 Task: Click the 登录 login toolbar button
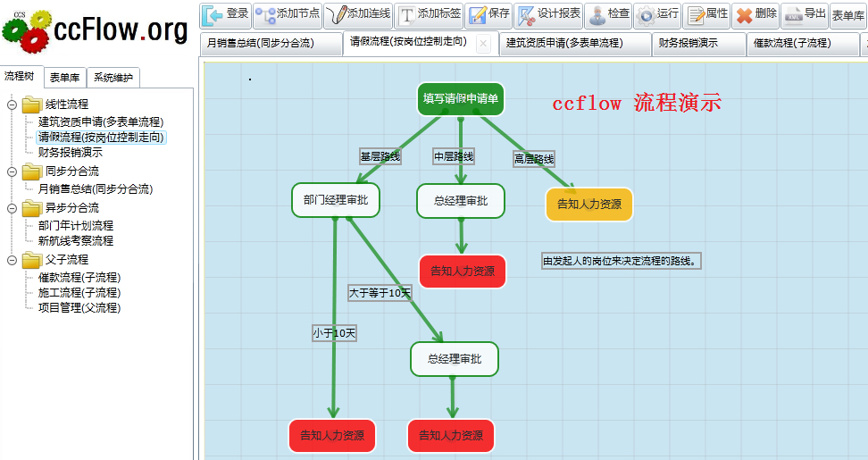(225, 15)
